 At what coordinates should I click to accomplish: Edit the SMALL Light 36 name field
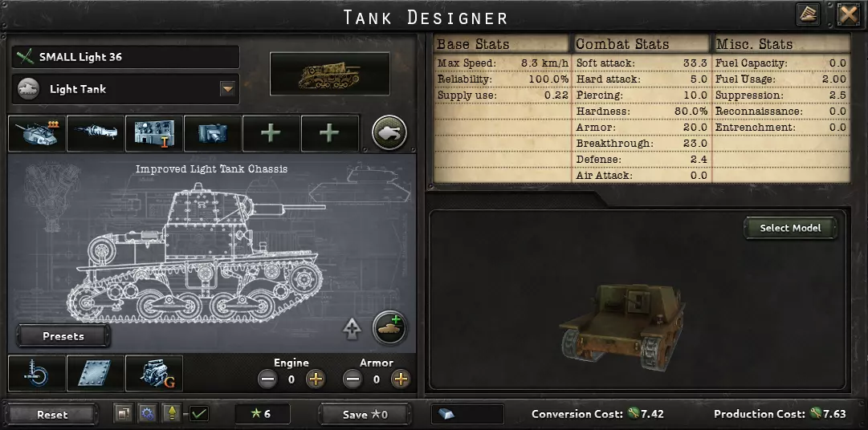[x=125, y=57]
